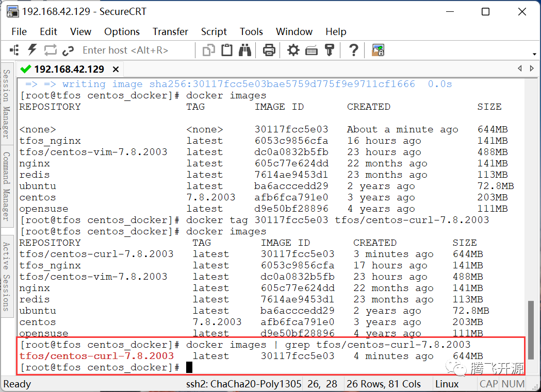Screen dimensions: 541x392
Task: Open the Command Manager side panel
Action: click(x=7, y=186)
